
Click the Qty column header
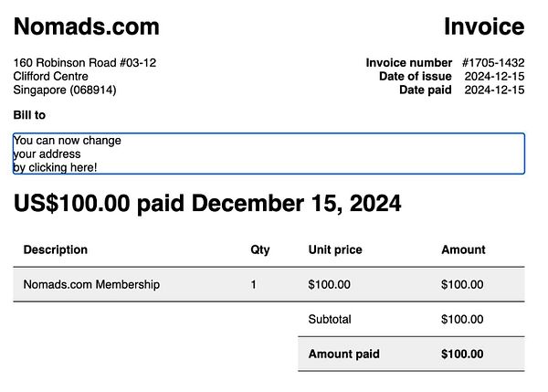[x=260, y=250]
